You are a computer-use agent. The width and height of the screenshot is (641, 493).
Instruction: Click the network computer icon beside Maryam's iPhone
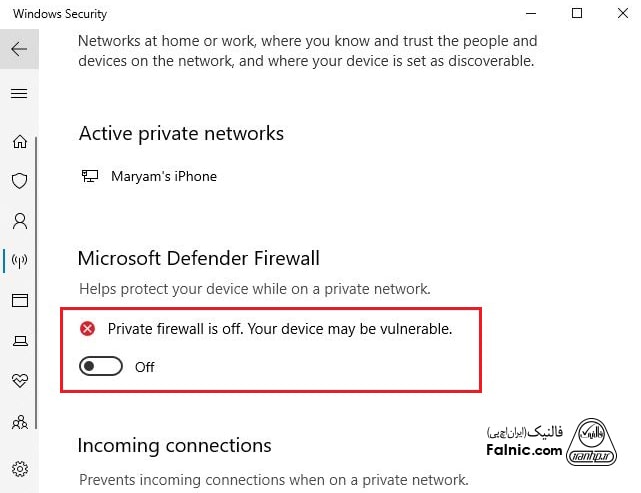tap(90, 176)
